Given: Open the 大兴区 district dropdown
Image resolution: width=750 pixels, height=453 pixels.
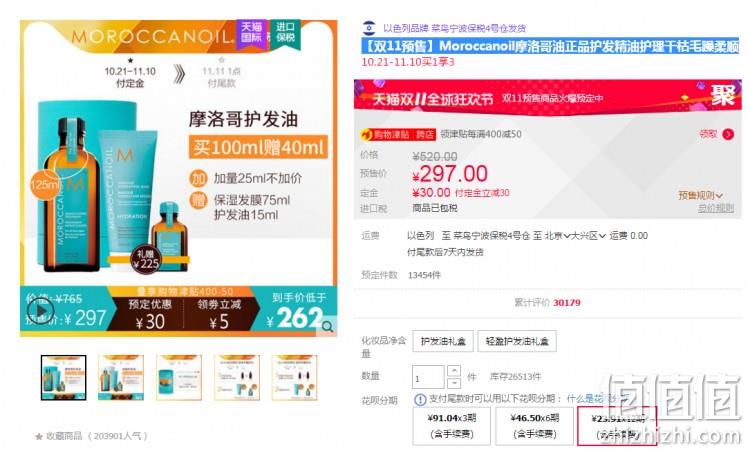Looking at the screenshot, I should click(588, 235).
